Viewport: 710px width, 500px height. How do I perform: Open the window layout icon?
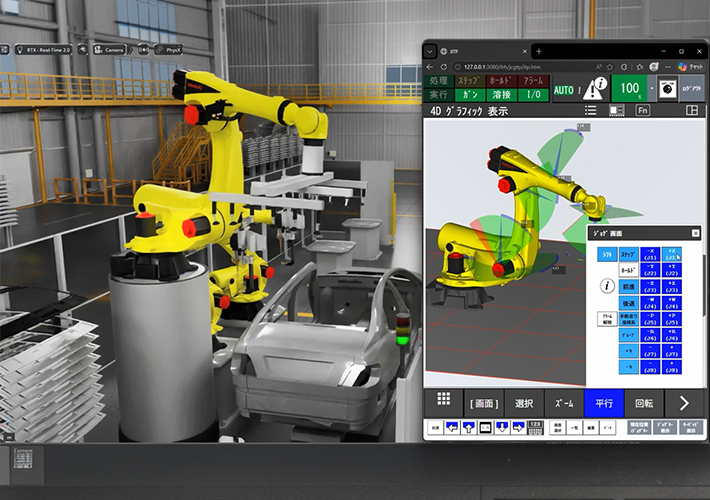tap(692, 110)
